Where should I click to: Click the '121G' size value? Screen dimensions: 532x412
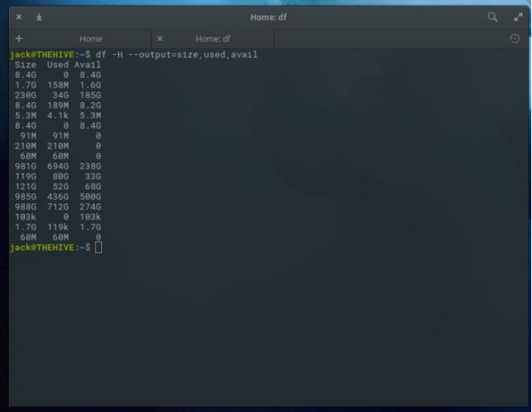[25, 187]
